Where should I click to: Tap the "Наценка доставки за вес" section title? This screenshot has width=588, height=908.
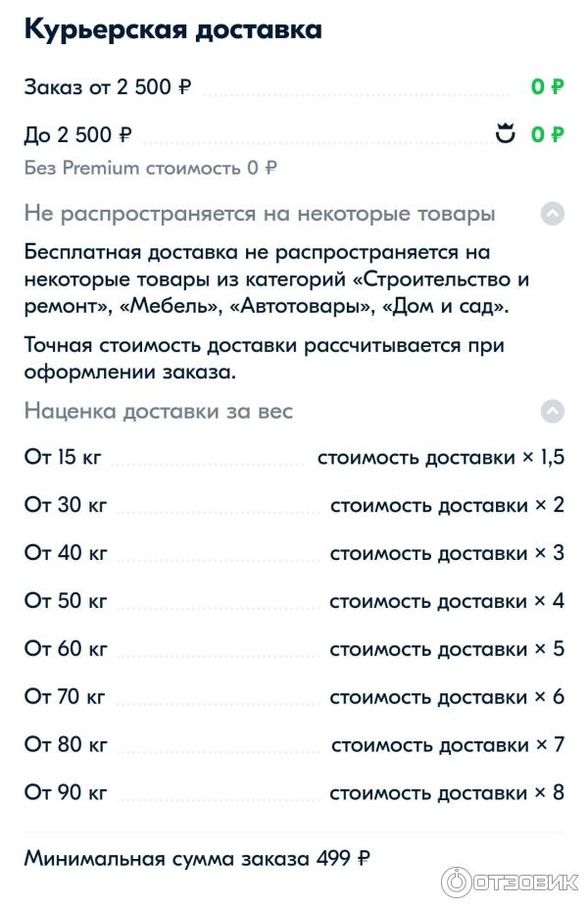[159, 411]
